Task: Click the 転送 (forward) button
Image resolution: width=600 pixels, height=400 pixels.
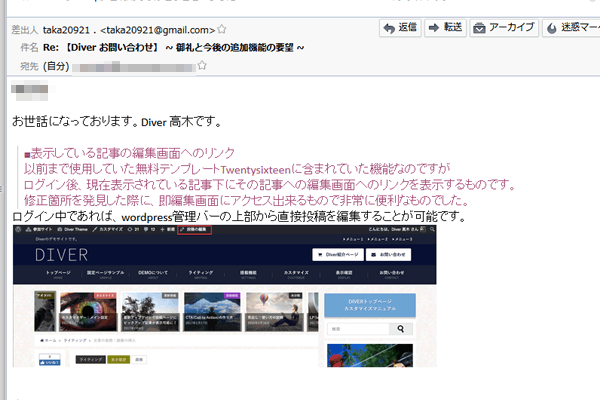Action: [x=445, y=27]
